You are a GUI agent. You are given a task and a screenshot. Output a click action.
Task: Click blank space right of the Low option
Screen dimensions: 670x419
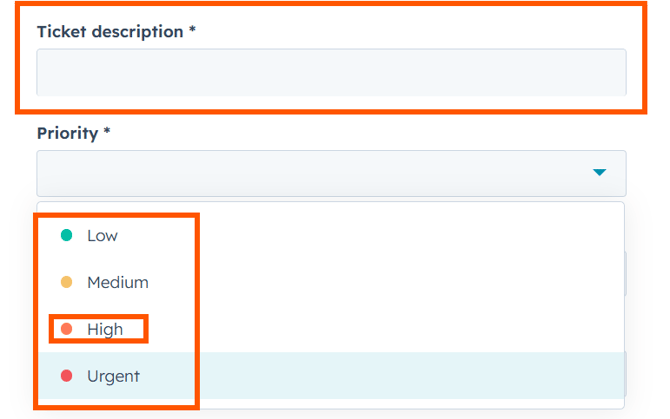pyautogui.click(x=420, y=236)
